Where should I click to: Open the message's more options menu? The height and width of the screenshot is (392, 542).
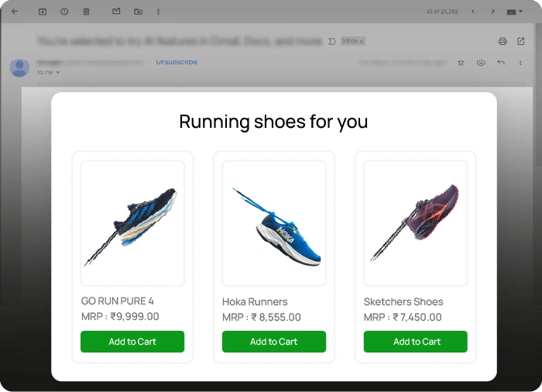coord(520,63)
